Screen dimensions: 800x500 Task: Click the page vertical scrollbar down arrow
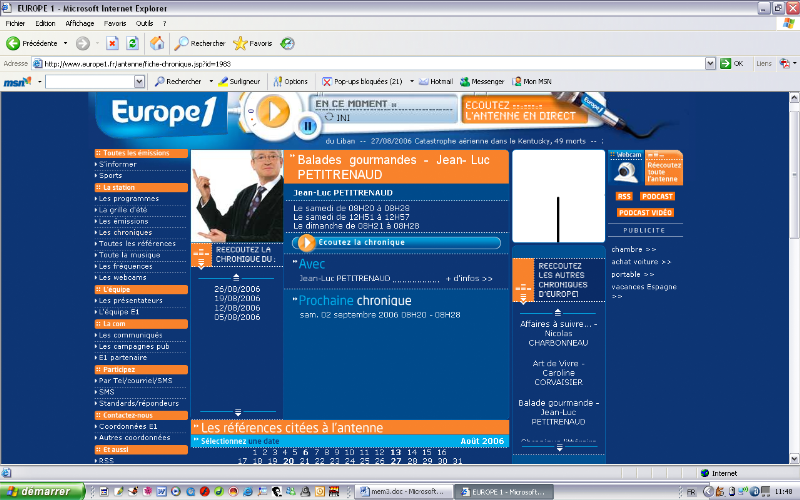[794, 458]
